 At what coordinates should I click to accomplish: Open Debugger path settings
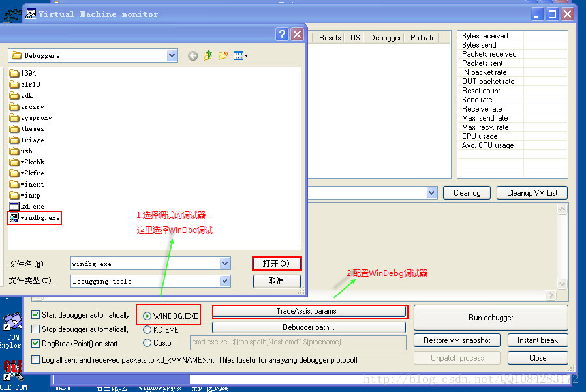pyautogui.click(x=309, y=327)
